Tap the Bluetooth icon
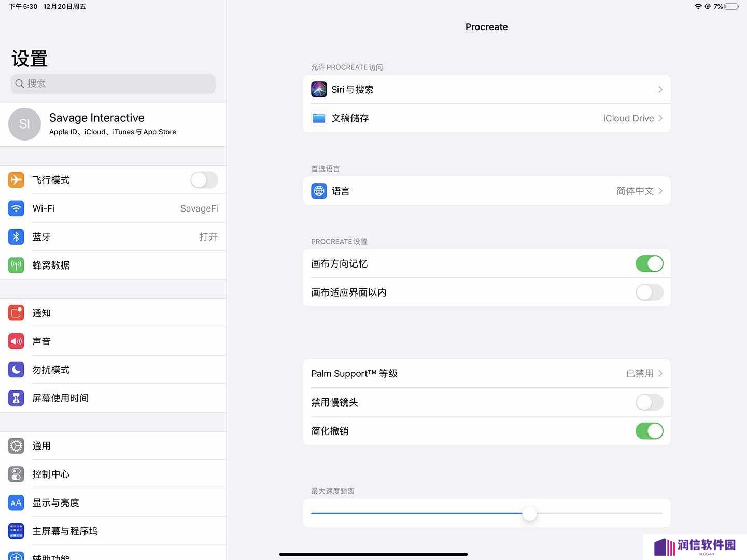This screenshot has width=747, height=560. (16, 237)
